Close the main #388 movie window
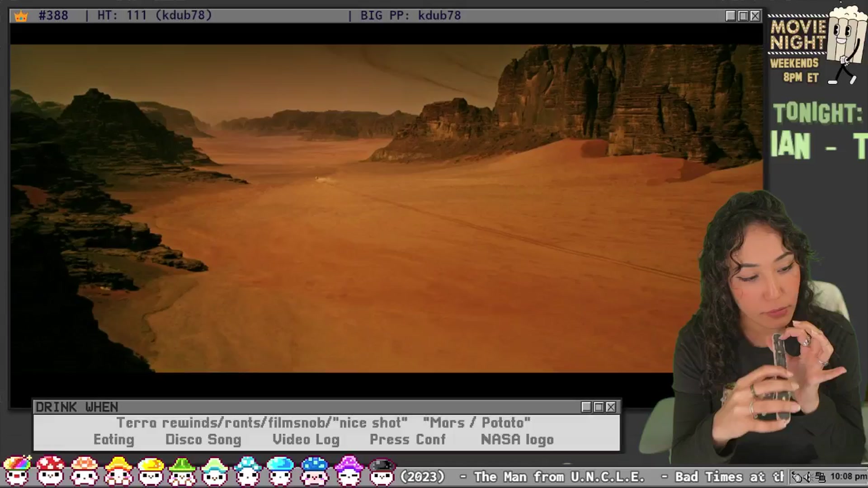The height and width of the screenshot is (488, 868). tap(755, 16)
